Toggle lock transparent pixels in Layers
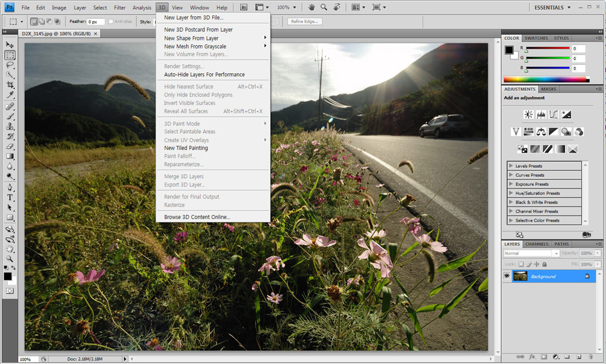This screenshot has height=364, width=606. pos(521,265)
